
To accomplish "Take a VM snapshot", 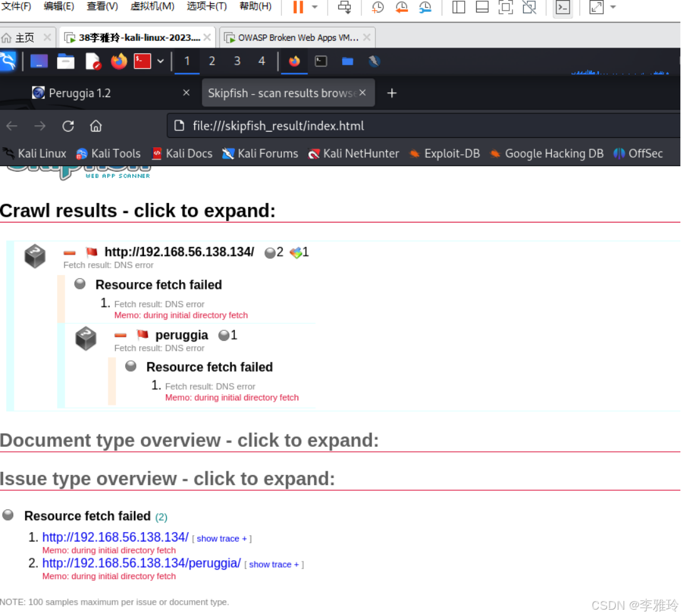I will (377, 7).
